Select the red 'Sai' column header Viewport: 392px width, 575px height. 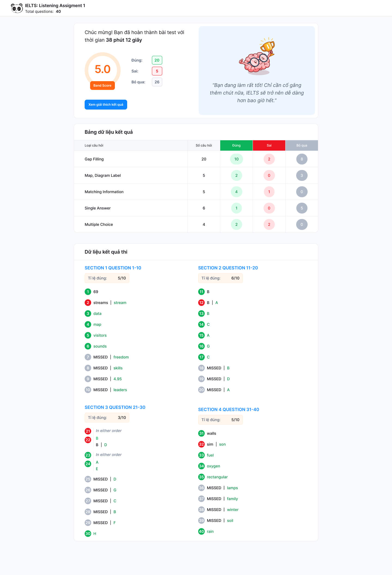(x=269, y=145)
